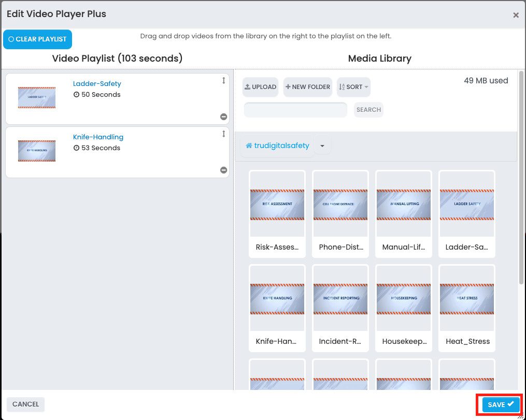The height and width of the screenshot is (420, 526).
Task: Open Ladder-Safety title link in playlist
Action: [x=97, y=84]
